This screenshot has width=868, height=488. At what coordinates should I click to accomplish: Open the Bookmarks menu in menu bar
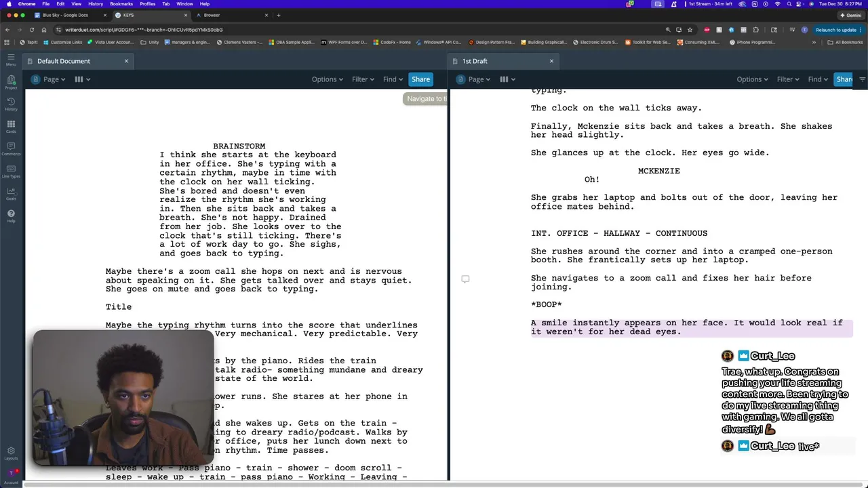(x=121, y=4)
